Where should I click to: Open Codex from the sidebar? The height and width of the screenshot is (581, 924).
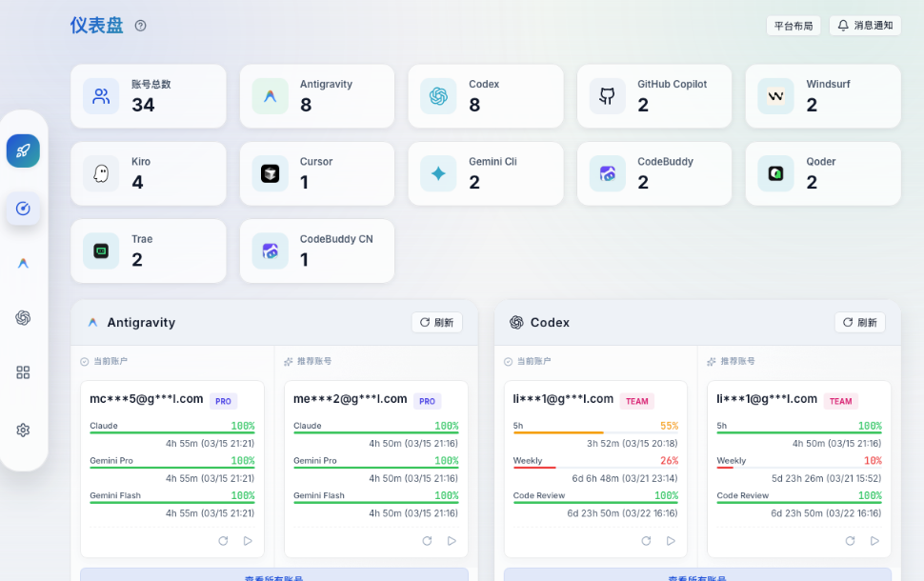[x=23, y=317]
